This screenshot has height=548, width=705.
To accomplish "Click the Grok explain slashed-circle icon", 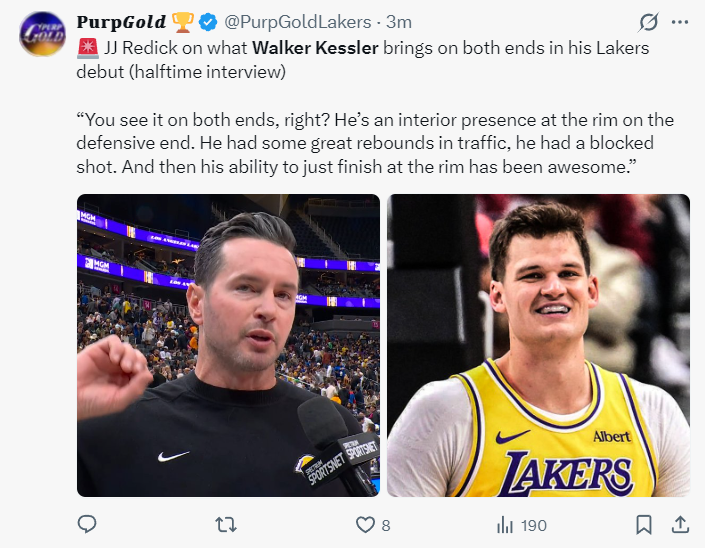I will [648, 22].
